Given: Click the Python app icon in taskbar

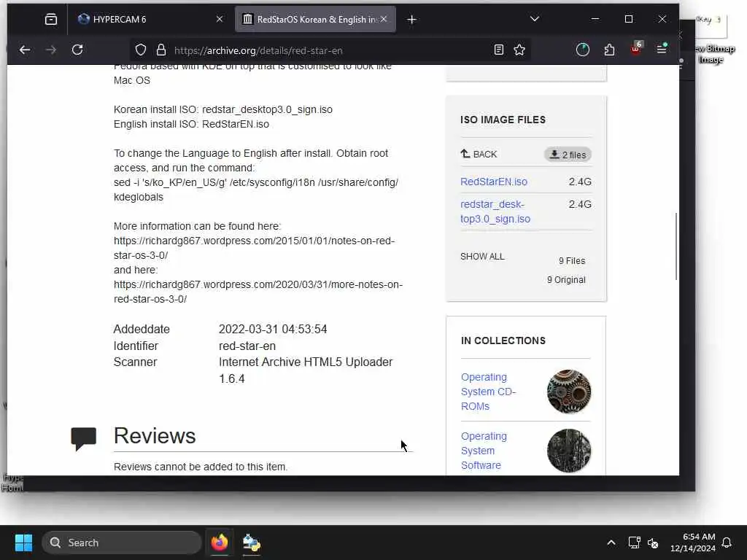Looking at the screenshot, I should coord(252,542).
